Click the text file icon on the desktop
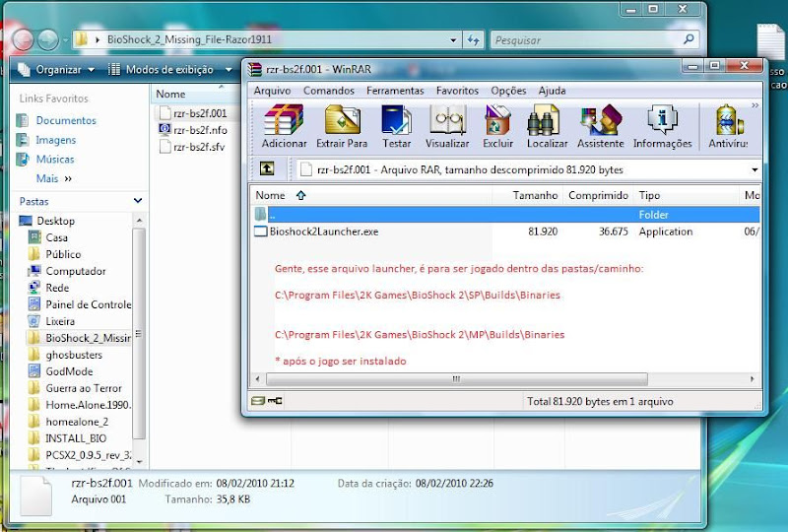 point(771,42)
